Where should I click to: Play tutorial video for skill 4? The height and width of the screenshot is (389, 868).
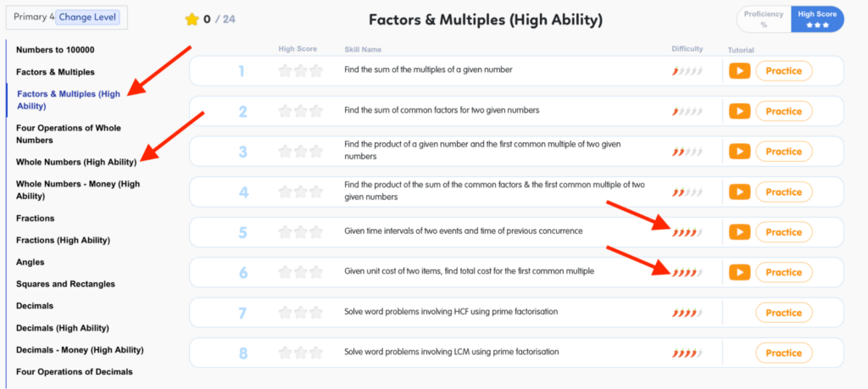[x=740, y=192]
